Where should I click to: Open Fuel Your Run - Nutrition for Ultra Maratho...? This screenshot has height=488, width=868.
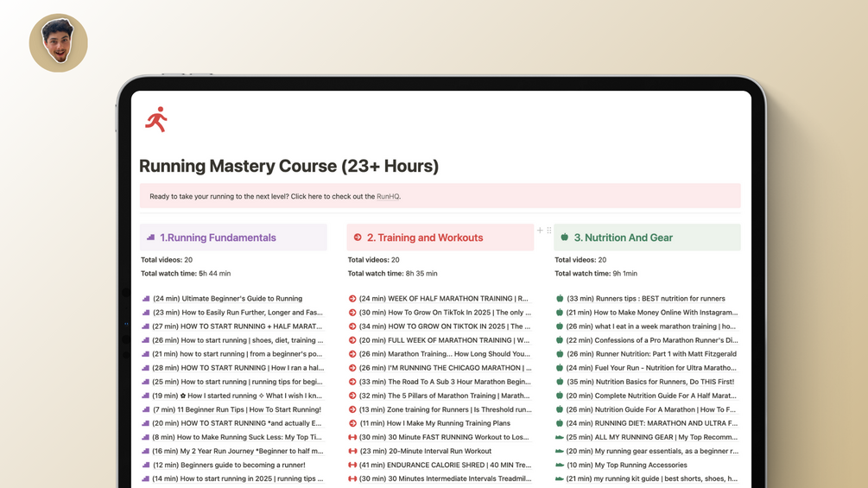pyautogui.click(x=651, y=368)
